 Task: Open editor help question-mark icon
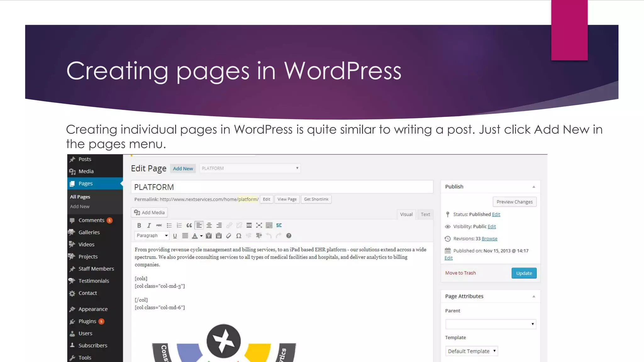[x=289, y=236]
